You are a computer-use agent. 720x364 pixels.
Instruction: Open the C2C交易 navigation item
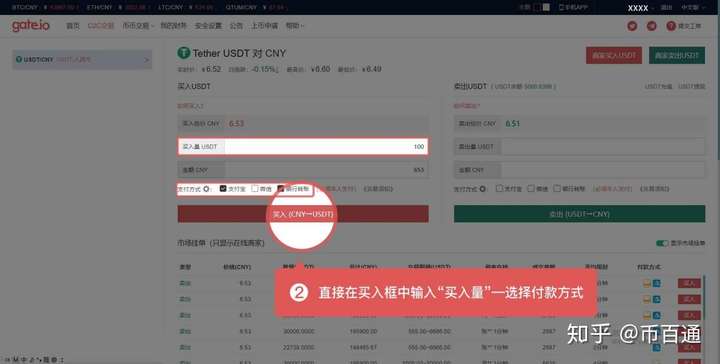pos(101,26)
